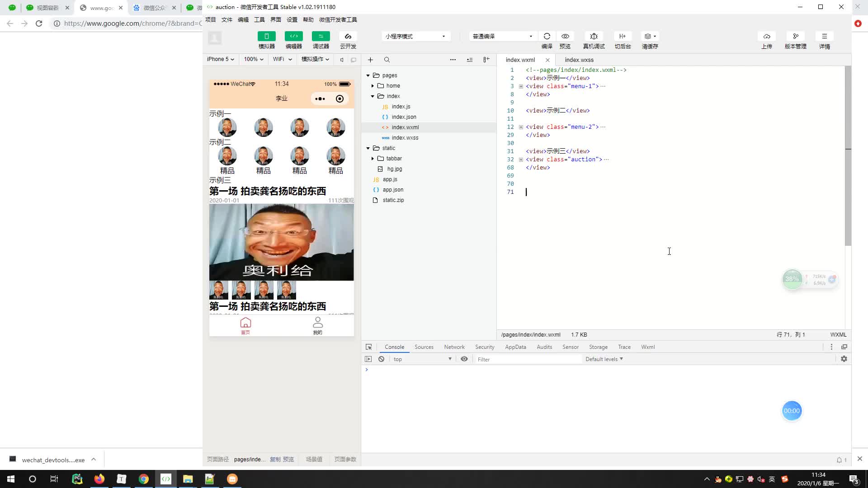This screenshot has height=488, width=868.
Task: Select the Console tab in debugger
Action: [393, 347]
